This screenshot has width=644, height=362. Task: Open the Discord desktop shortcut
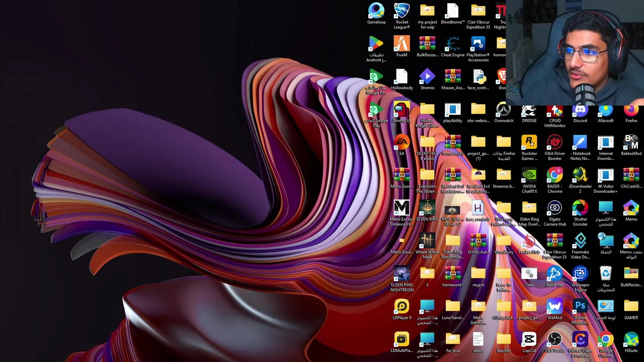(x=580, y=114)
